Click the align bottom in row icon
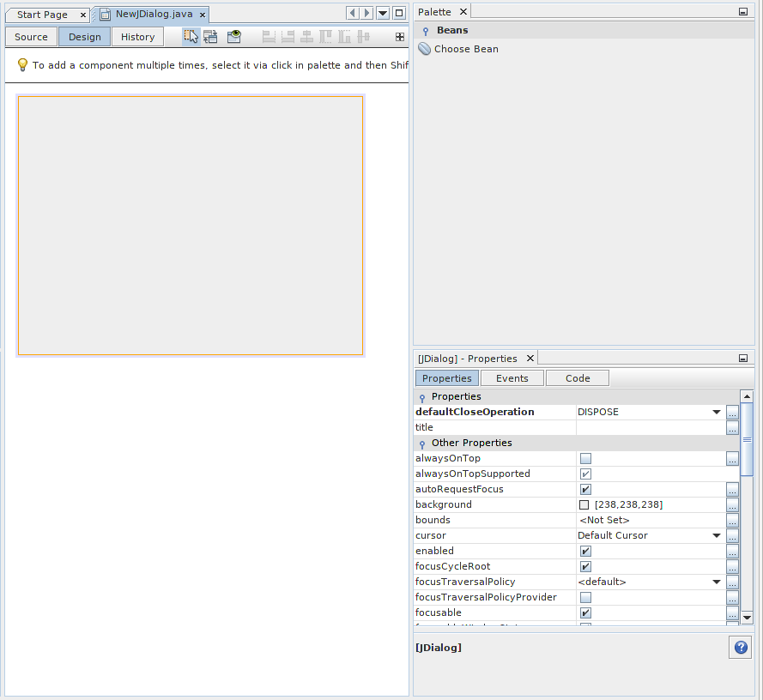The image size is (763, 700). pos(344,37)
